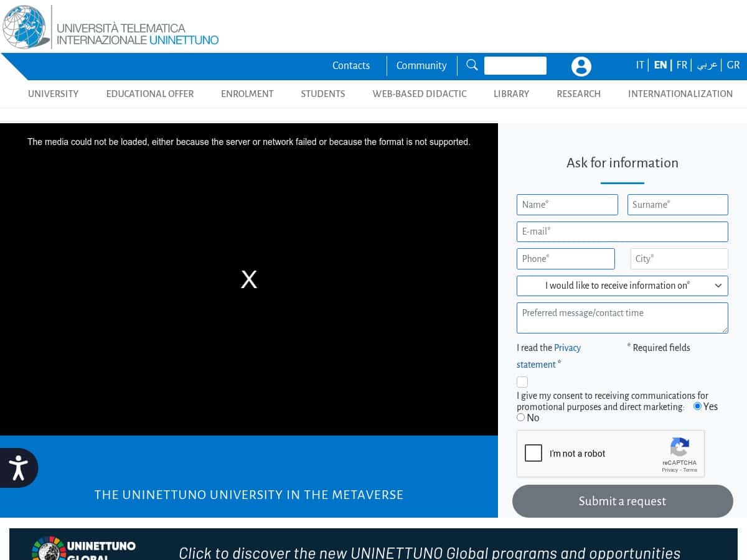Viewport: 747px width, 560px height.
Task: Click the UNINETTUNO Global programs banner text
Action: (x=430, y=553)
